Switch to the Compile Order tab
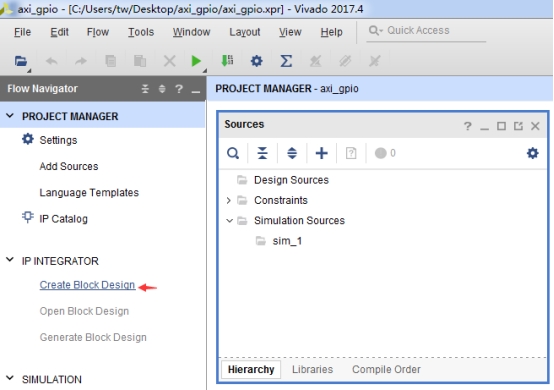 click(386, 370)
